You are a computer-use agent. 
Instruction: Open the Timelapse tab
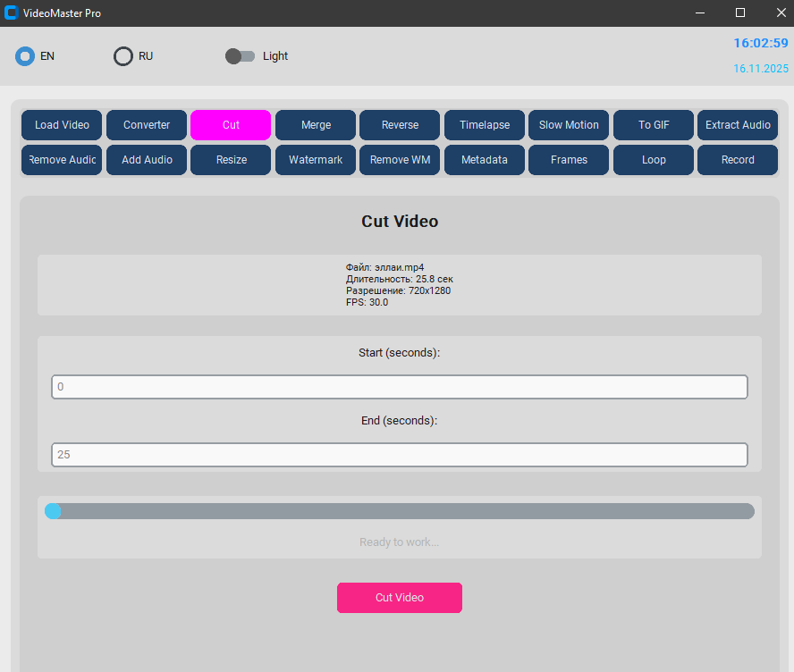485,125
